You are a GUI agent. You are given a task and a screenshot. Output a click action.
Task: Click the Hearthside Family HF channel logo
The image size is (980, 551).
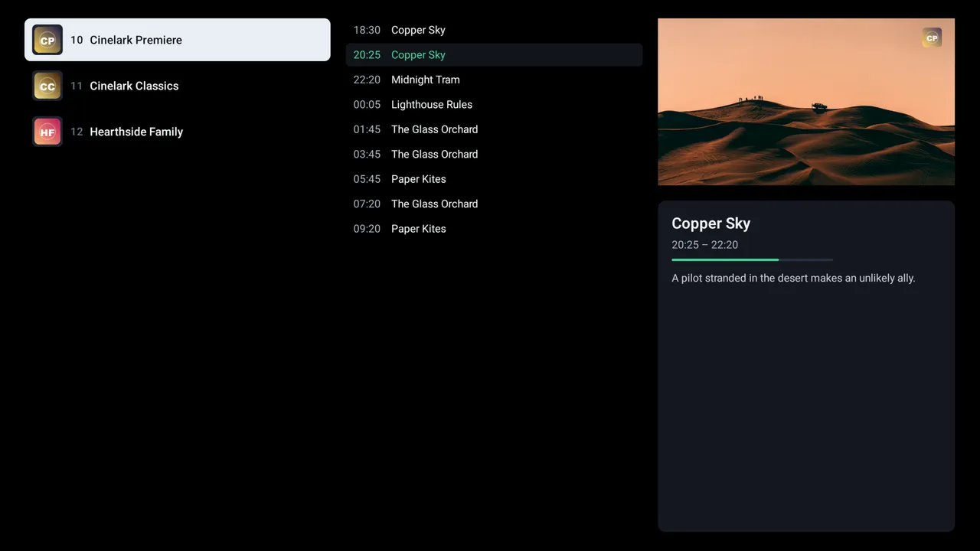pyautogui.click(x=47, y=132)
